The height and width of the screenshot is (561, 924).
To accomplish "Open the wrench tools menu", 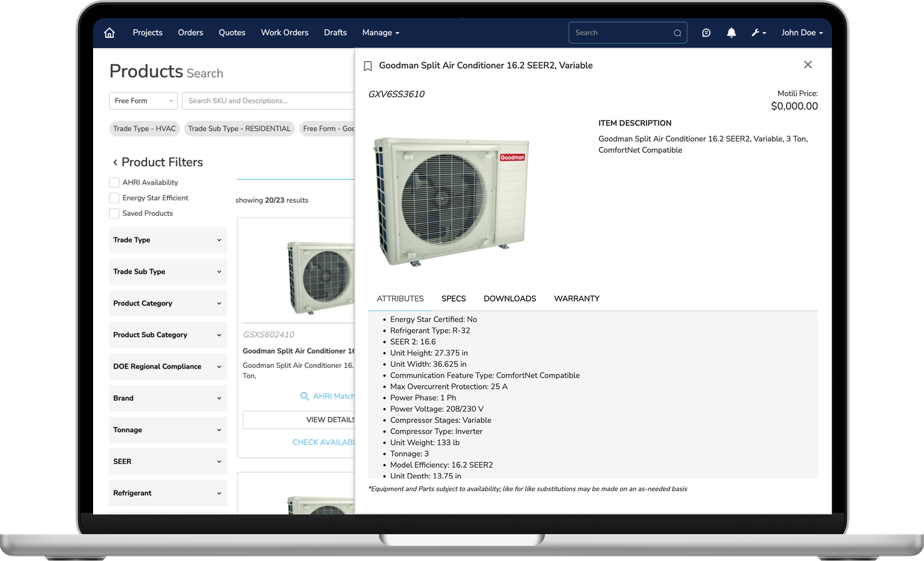I will point(759,33).
